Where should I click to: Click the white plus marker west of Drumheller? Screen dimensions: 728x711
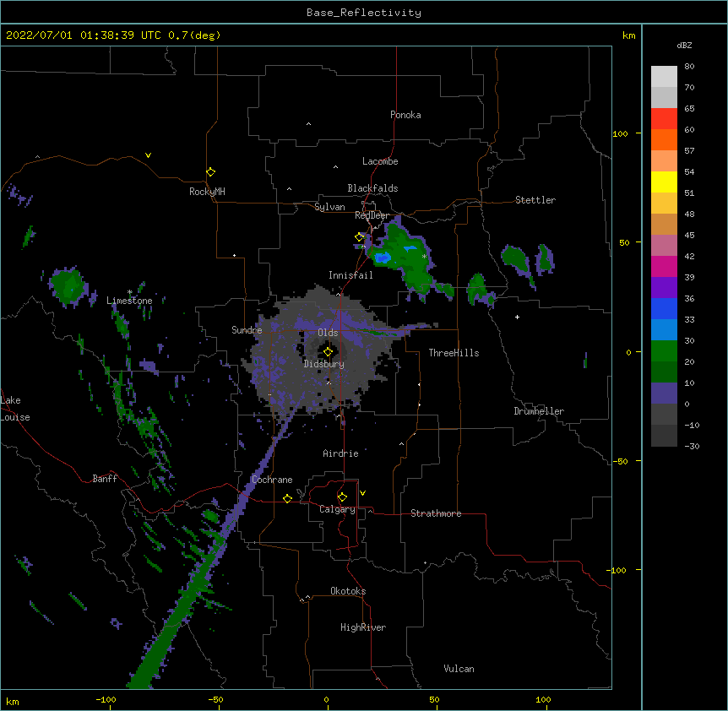point(517,317)
